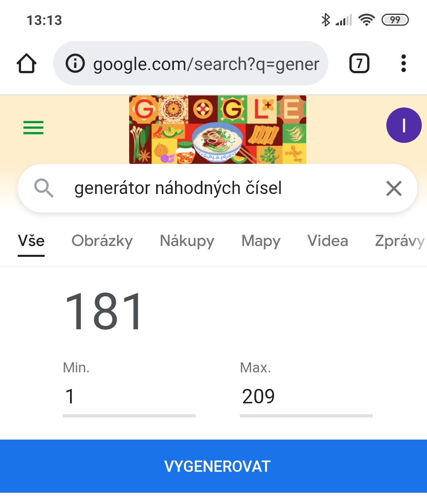Switch to the Nákupy tab
This screenshot has width=427, height=504.
[187, 241]
